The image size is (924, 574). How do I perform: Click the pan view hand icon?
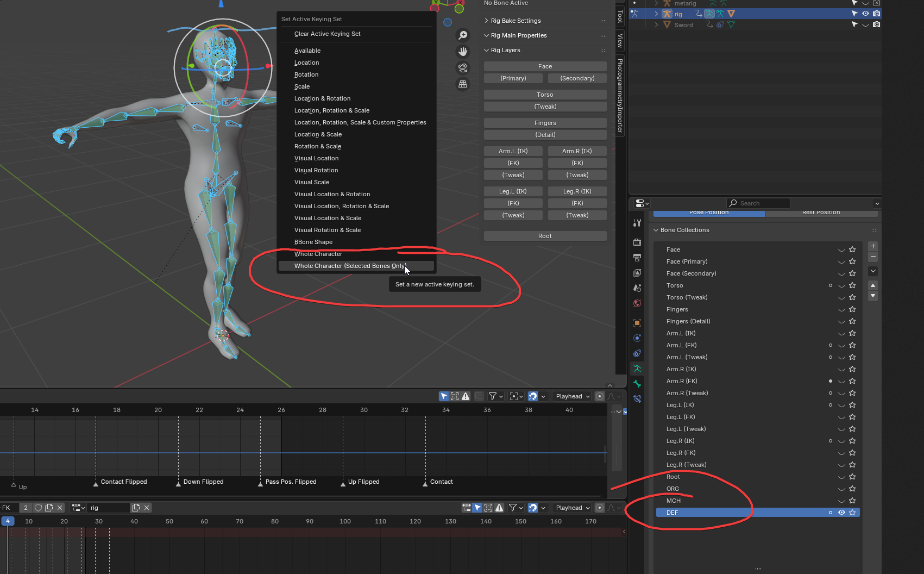463,52
